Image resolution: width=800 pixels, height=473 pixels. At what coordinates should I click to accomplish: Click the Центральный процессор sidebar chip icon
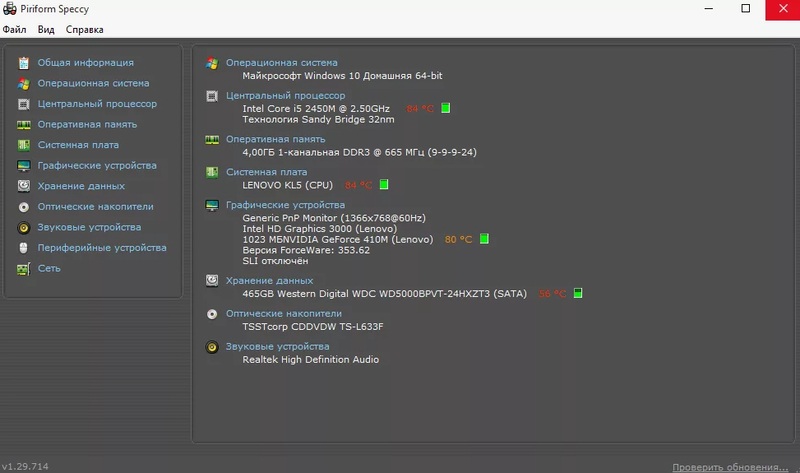tap(23, 104)
